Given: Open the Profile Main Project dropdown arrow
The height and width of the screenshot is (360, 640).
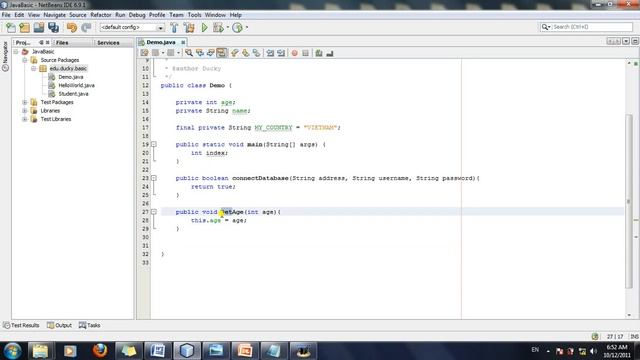Looking at the screenshot, I should (247, 27).
